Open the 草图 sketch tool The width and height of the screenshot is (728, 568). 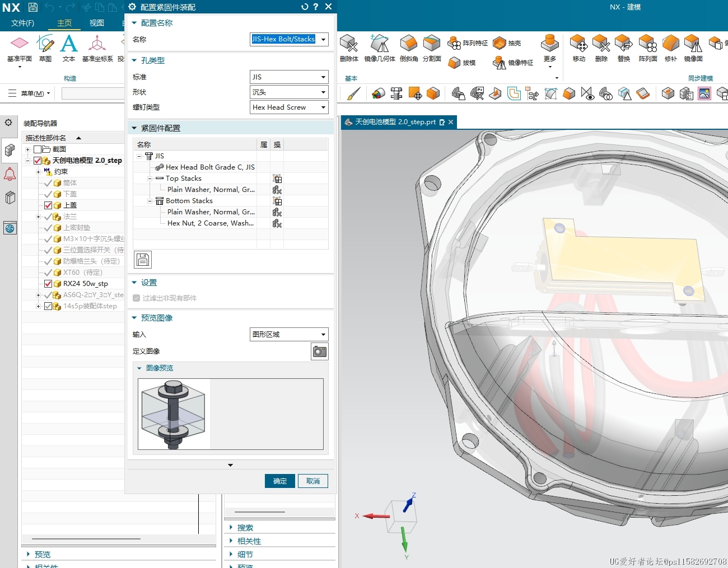point(45,49)
